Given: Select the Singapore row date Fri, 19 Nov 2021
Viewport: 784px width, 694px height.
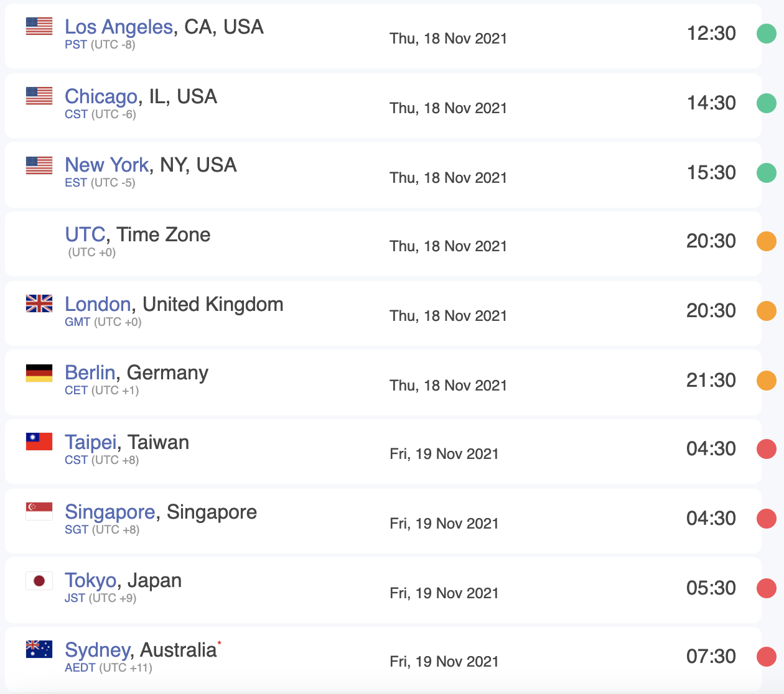Looking at the screenshot, I should click(444, 524).
